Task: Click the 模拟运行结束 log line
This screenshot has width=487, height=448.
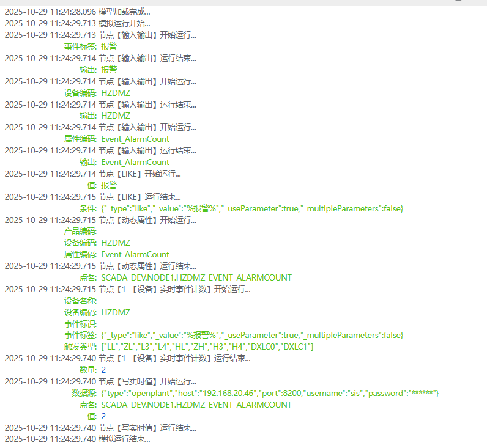Action: tap(77, 439)
